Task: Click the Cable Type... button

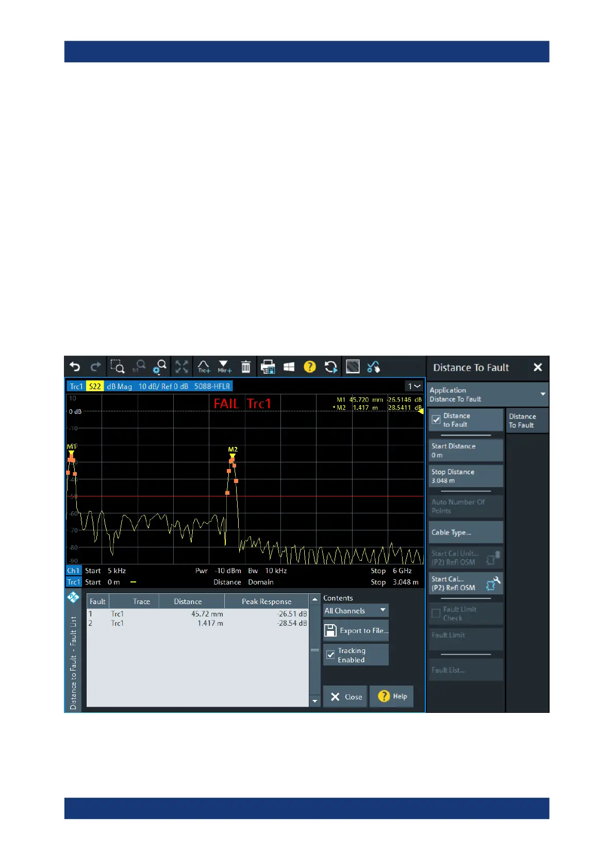Action: pos(466,532)
